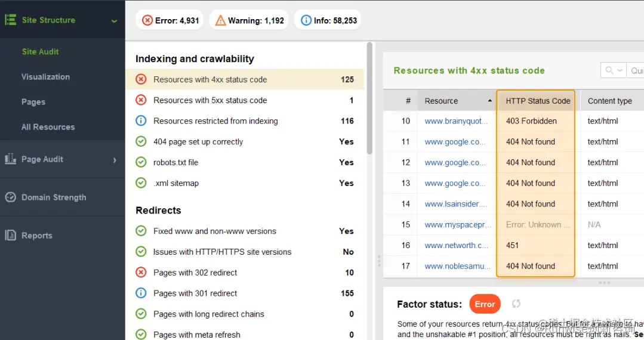Open www.myspacepr... resource link

coord(458,225)
